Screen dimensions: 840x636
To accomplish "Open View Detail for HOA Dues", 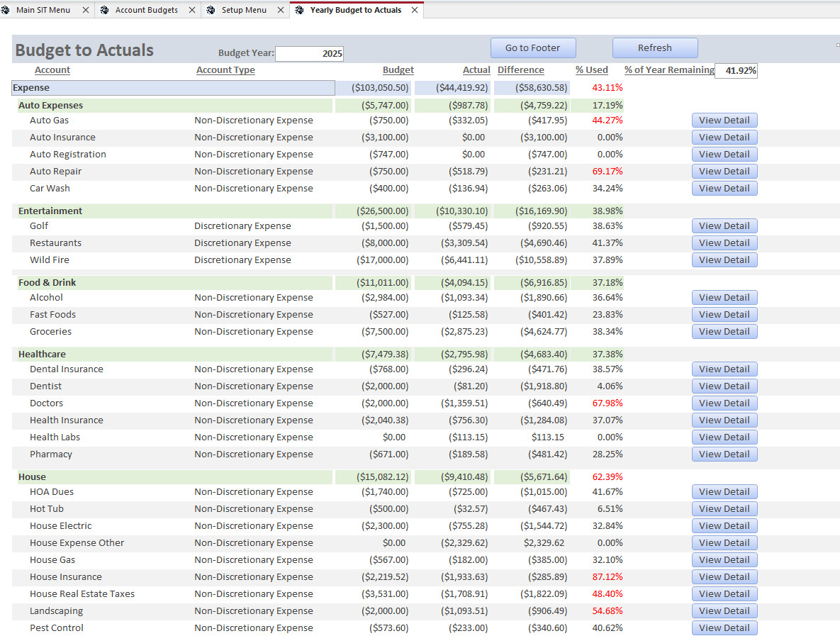I will 724,492.
